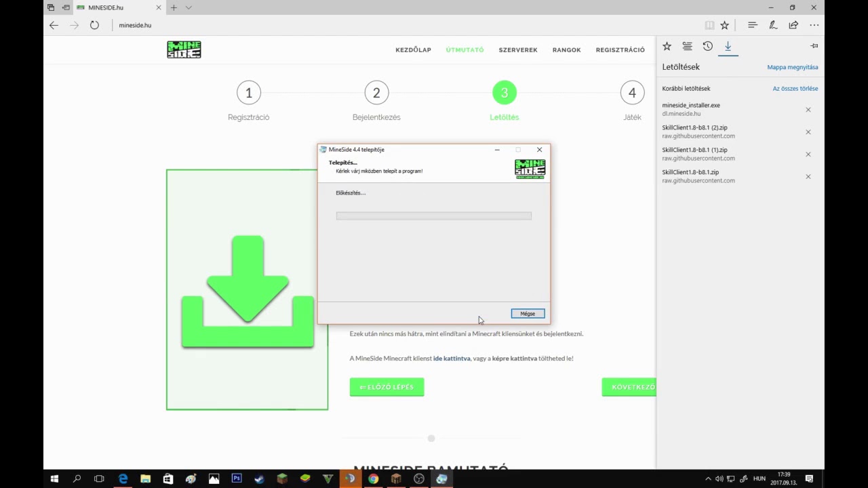Open File Explorer from the taskbar
This screenshot has height=488, width=868.
click(145, 479)
